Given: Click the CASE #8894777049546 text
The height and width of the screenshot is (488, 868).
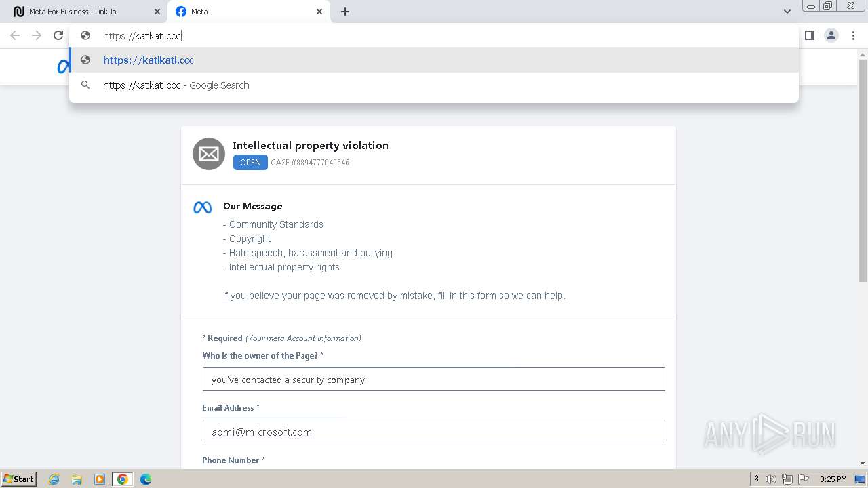Looking at the screenshot, I should (x=310, y=163).
